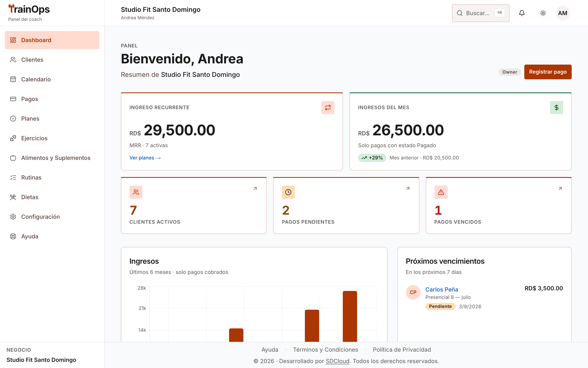Click the +29% growth badge
Screen dimensions: 588x368
(x=372, y=158)
